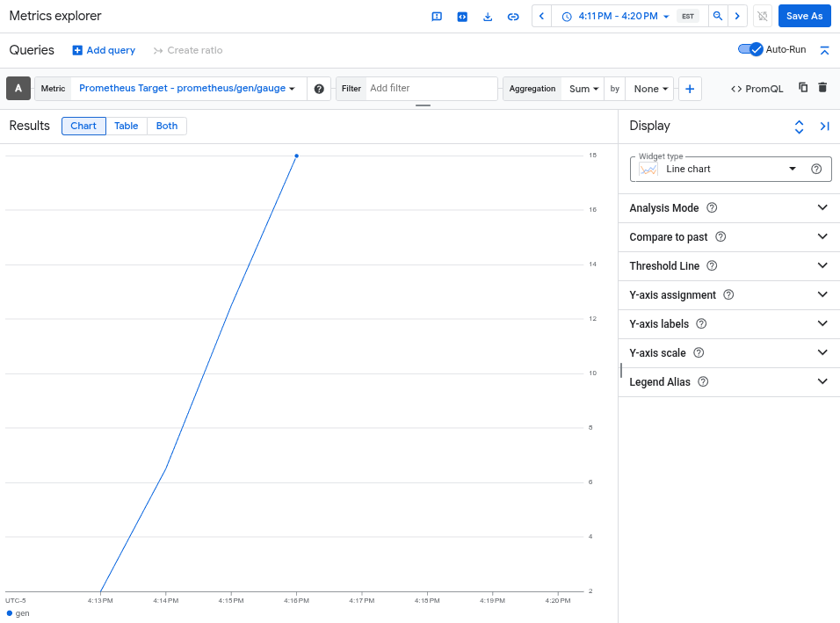Open the copy link sharing icon
This screenshot has width=840, height=623.
pyautogui.click(x=513, y=16)
